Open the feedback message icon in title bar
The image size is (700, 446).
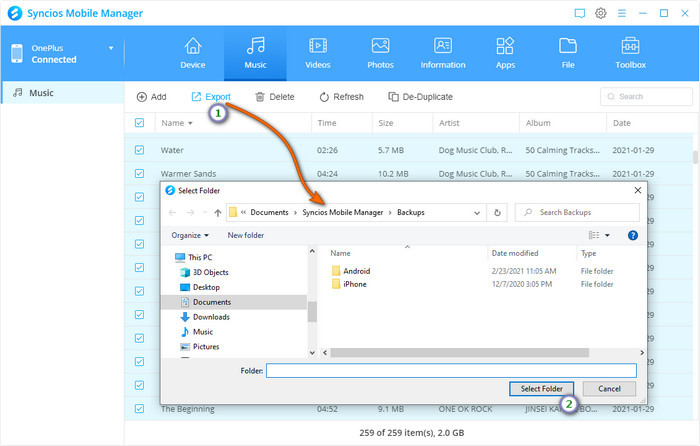point(579,13)
